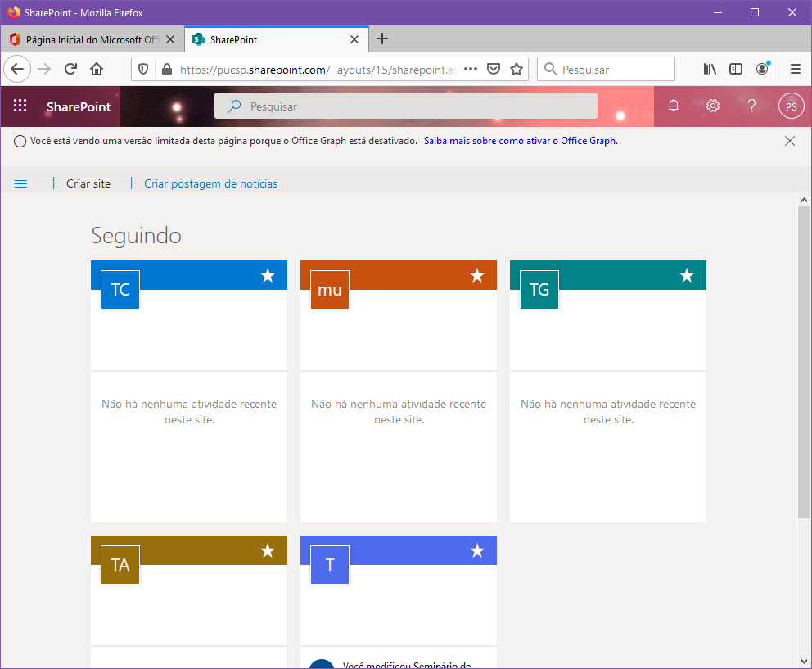Reload the page with Firefox refresh button

[x=70, y=70]
